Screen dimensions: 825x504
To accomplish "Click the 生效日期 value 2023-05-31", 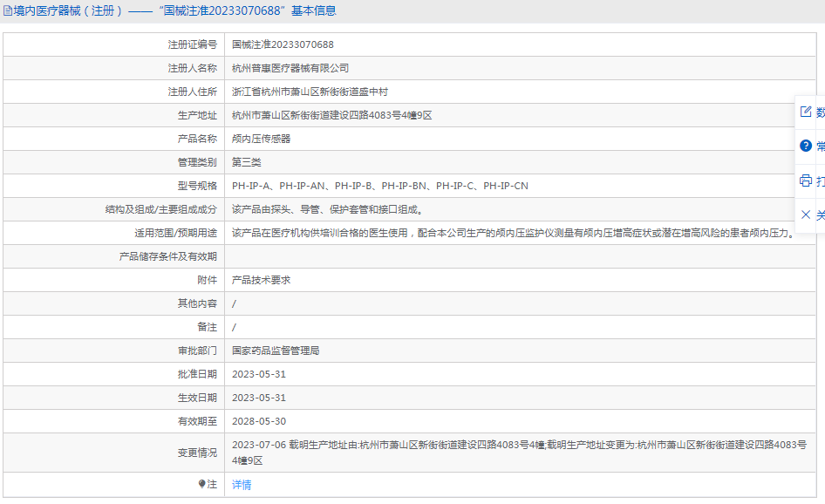I will (259, 398).
